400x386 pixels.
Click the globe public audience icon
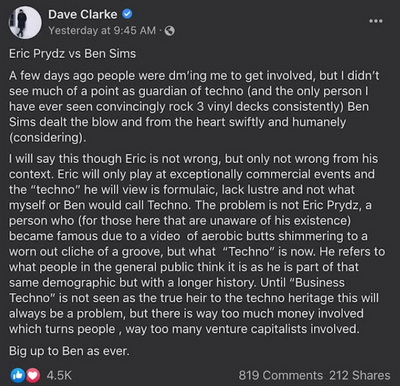point(170,31)
